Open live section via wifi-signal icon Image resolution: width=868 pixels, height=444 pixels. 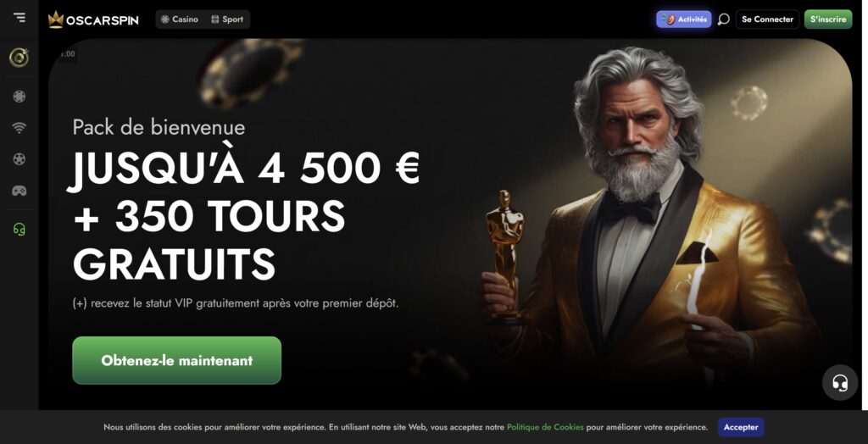click(19, 128)
